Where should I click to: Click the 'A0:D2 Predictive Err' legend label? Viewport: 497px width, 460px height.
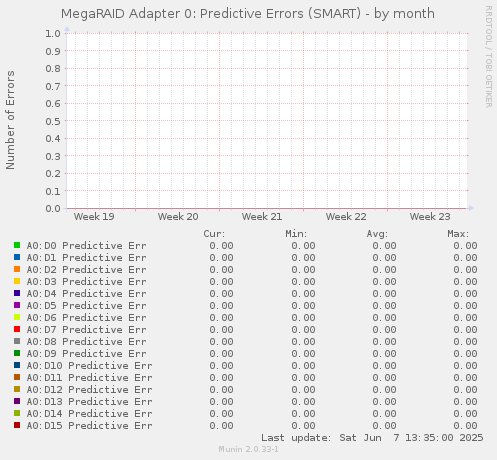point(86,270)
